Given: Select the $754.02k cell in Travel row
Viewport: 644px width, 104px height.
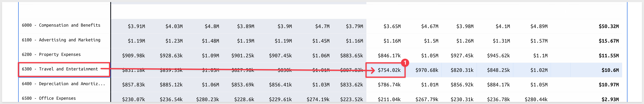Looking at the screenshot, I should click(389, 70).
